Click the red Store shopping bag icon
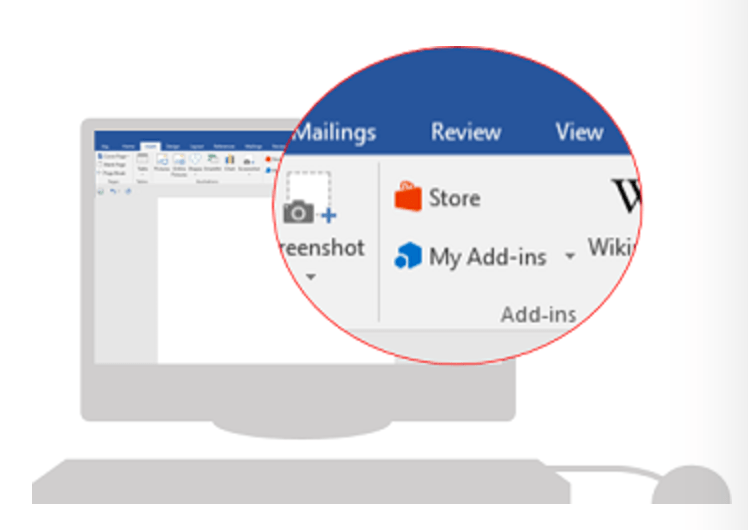This screenshot has width=748, height=530. pyautogui.click(x=408, y=196)
